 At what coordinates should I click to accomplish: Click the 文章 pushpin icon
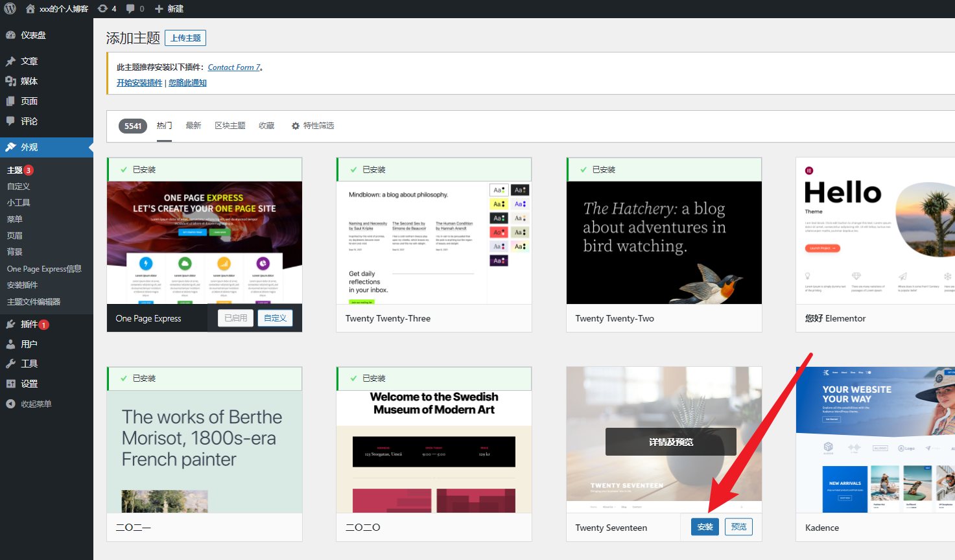click(x=10, y=61)
